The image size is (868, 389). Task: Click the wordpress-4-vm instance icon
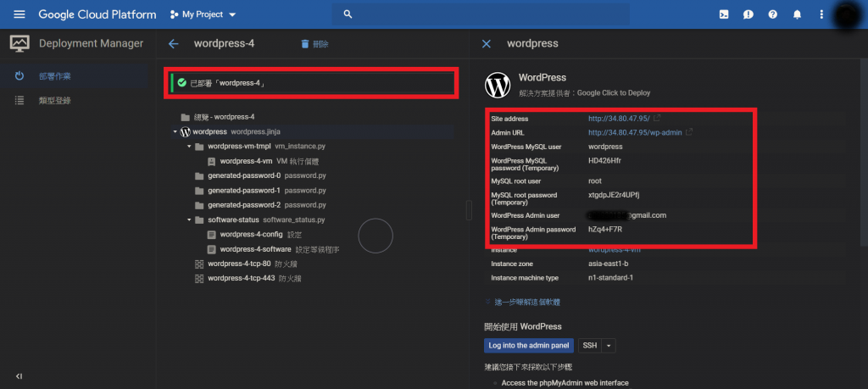(211, 162)
